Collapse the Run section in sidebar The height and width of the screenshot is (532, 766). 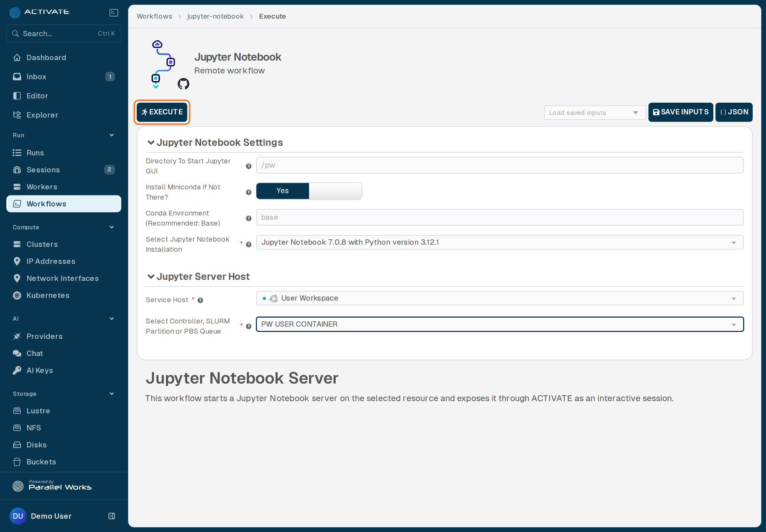point(112,135)
